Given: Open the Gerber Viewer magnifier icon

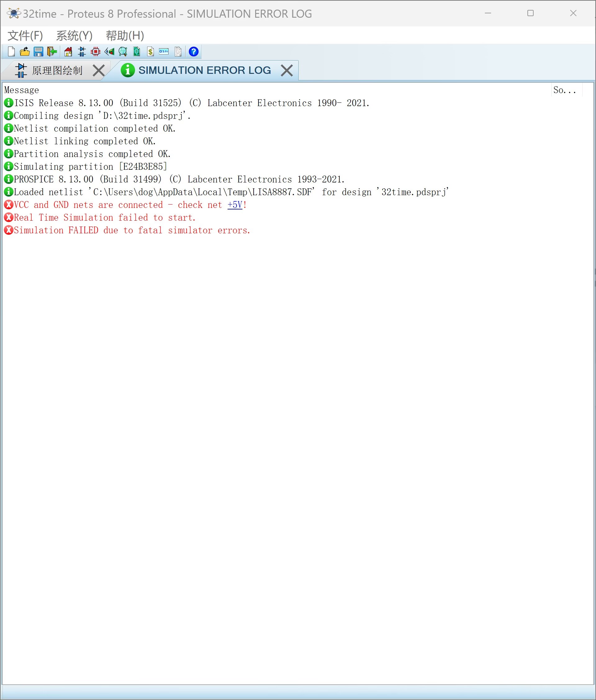Looking at the screenshot, I should pos(123,52).
